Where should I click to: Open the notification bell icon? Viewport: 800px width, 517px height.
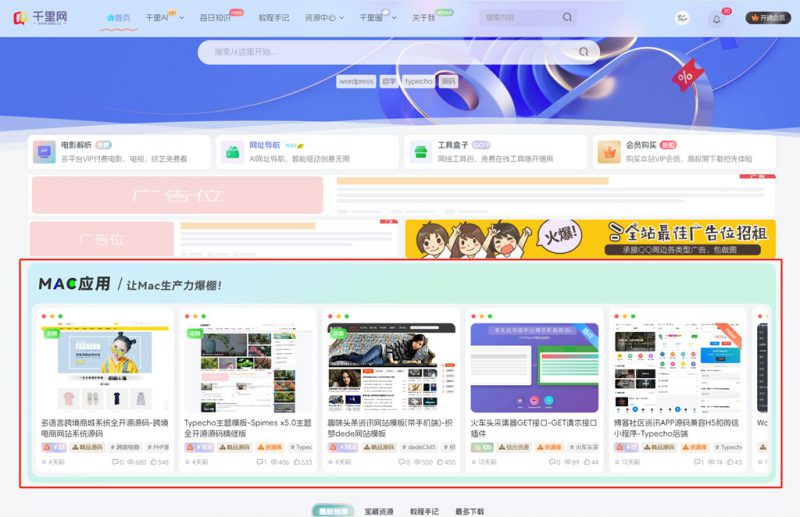716,19
